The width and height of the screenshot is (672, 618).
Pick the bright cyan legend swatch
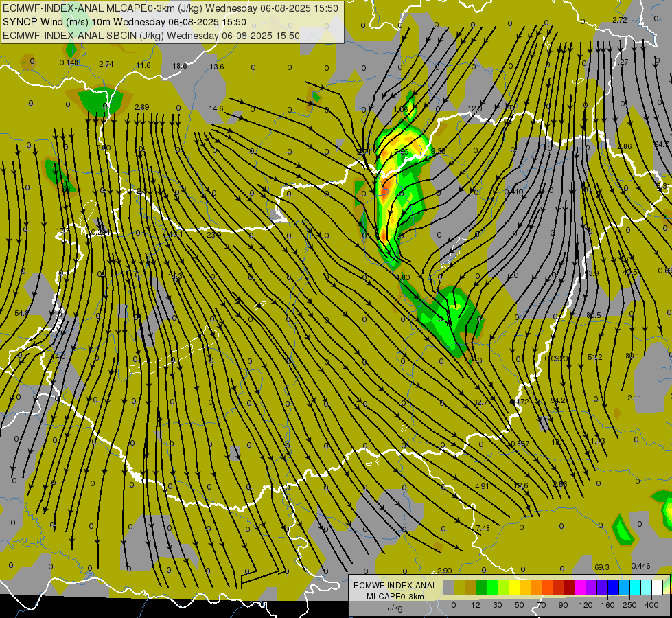point(635,587)
